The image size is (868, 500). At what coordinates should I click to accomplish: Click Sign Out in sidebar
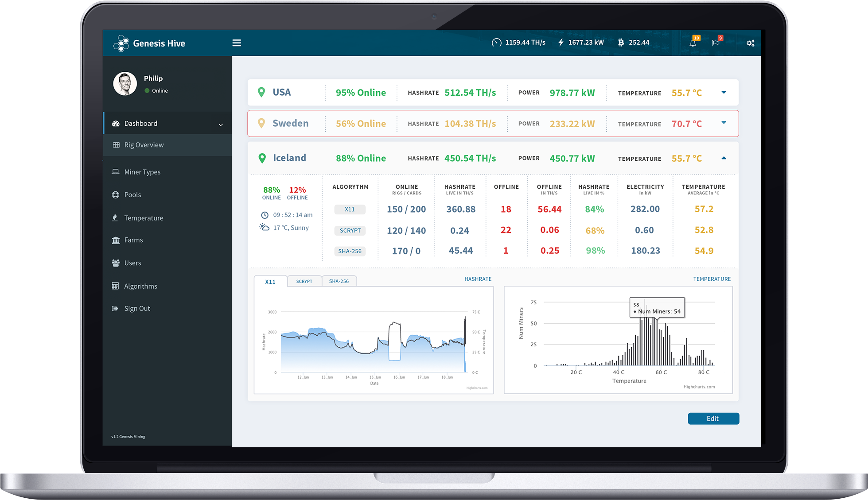(136, 309)
